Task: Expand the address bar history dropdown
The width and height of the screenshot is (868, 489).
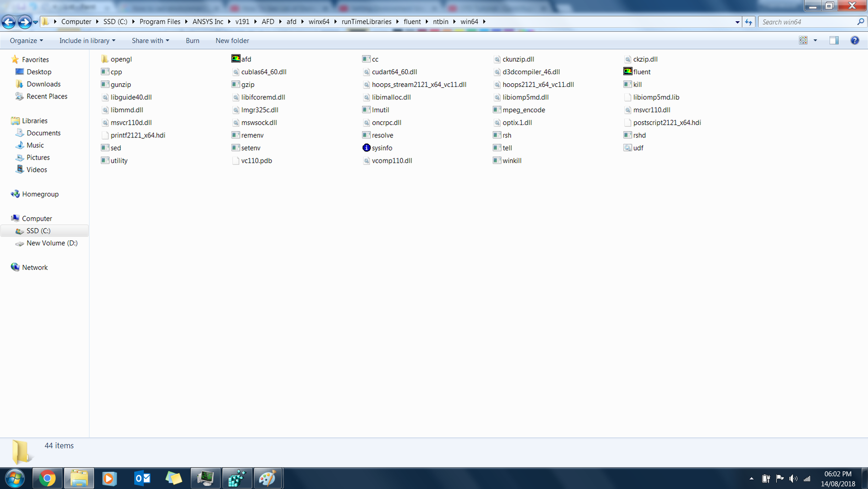Action: click(x=737, y=22)
